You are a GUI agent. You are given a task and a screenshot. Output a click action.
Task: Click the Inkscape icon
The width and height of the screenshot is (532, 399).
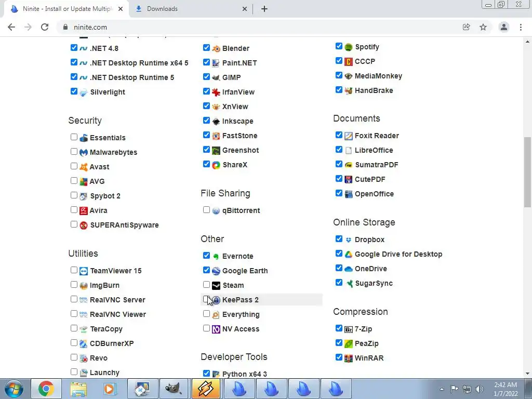216,121
